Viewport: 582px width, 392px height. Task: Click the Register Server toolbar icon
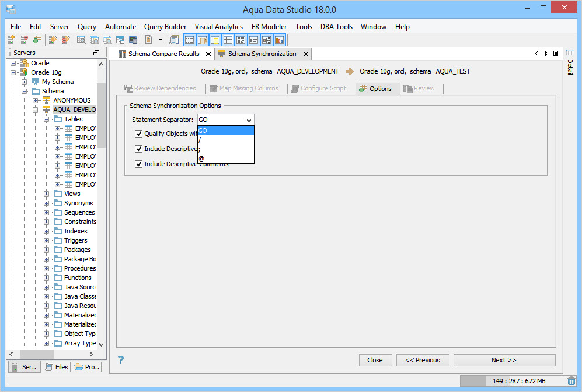[12, 40]
